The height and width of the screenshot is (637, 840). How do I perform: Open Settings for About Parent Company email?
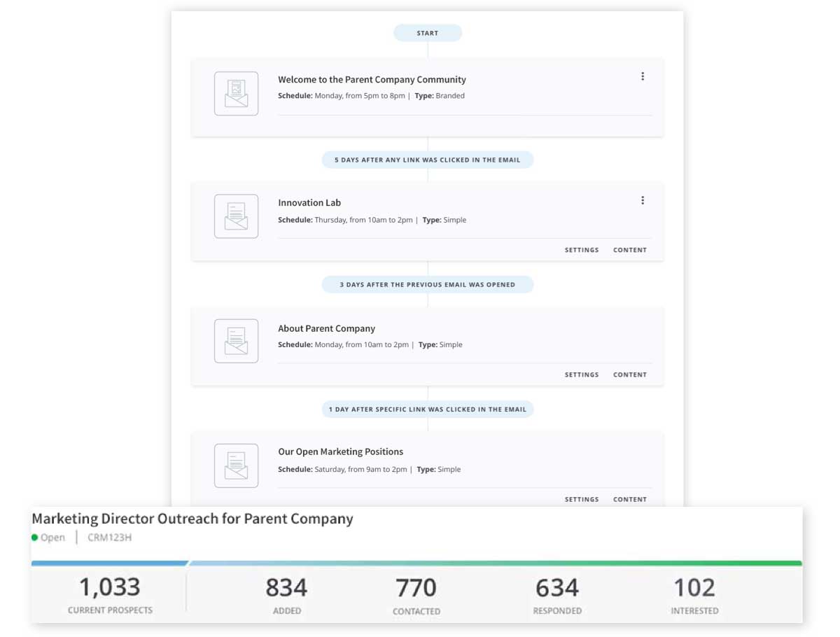(582, 374)
